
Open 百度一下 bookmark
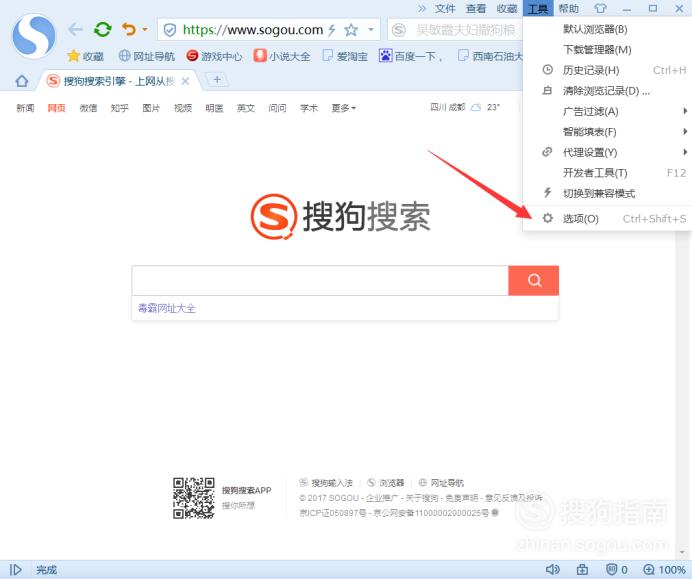[x=411, y=56]
